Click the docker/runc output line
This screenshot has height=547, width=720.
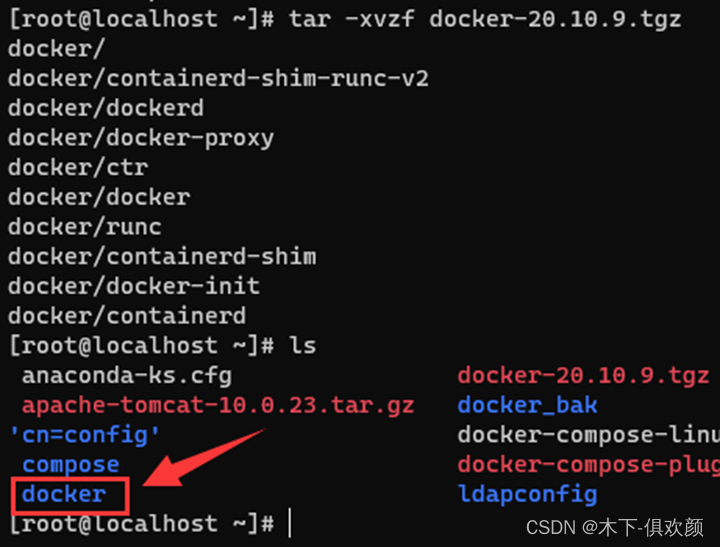coord(85,226)
